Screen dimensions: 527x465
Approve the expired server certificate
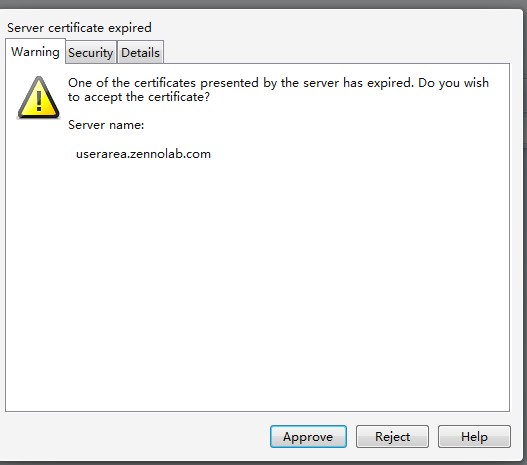pos(308,436)
